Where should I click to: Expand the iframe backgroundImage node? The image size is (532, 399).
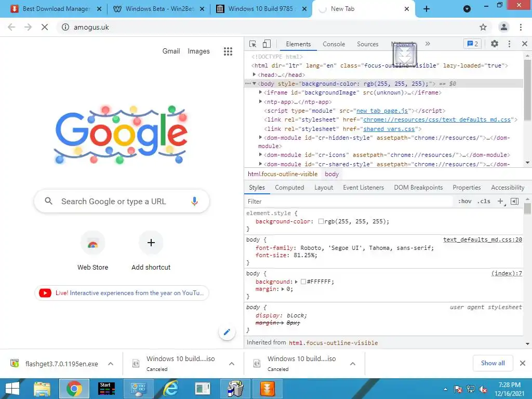tap(261, 92)
